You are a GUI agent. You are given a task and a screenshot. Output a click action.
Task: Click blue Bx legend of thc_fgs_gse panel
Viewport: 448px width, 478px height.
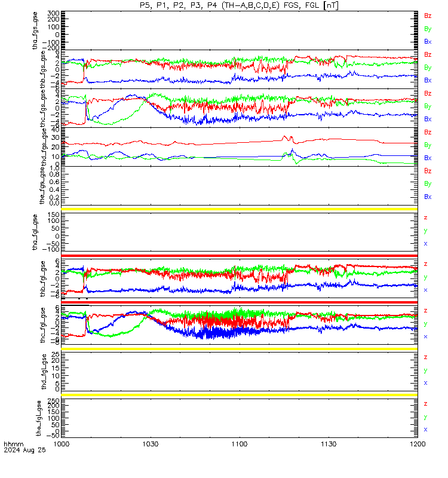pos(428,119)
